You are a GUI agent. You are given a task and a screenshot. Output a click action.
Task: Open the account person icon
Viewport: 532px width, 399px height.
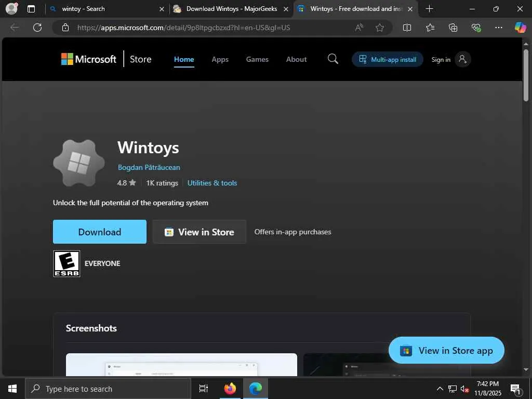click(x=462, y=59)
